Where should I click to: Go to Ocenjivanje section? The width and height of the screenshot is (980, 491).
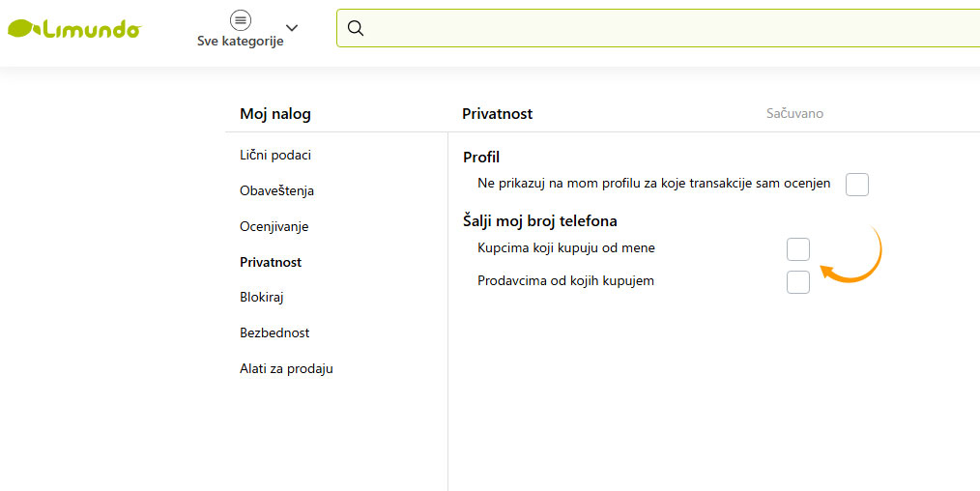274,226
